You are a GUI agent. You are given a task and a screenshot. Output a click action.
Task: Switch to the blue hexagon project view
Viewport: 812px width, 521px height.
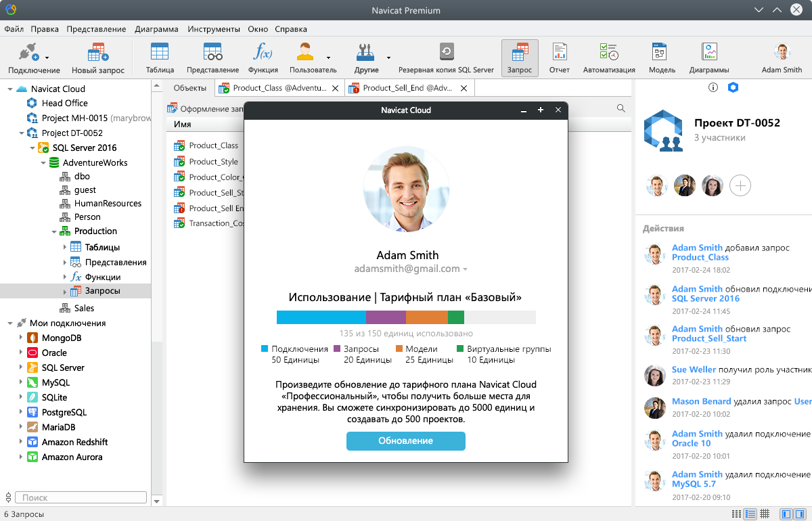coord(733,87)
